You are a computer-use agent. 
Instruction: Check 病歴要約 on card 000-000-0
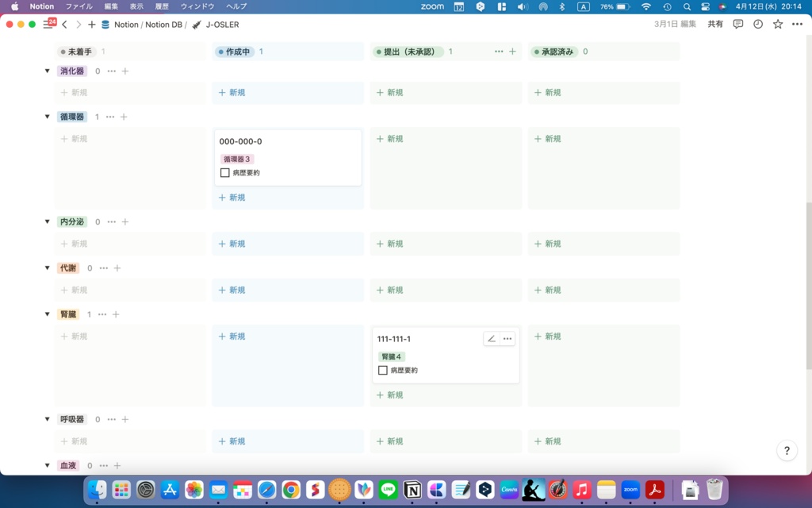click(x=224, y=172)
